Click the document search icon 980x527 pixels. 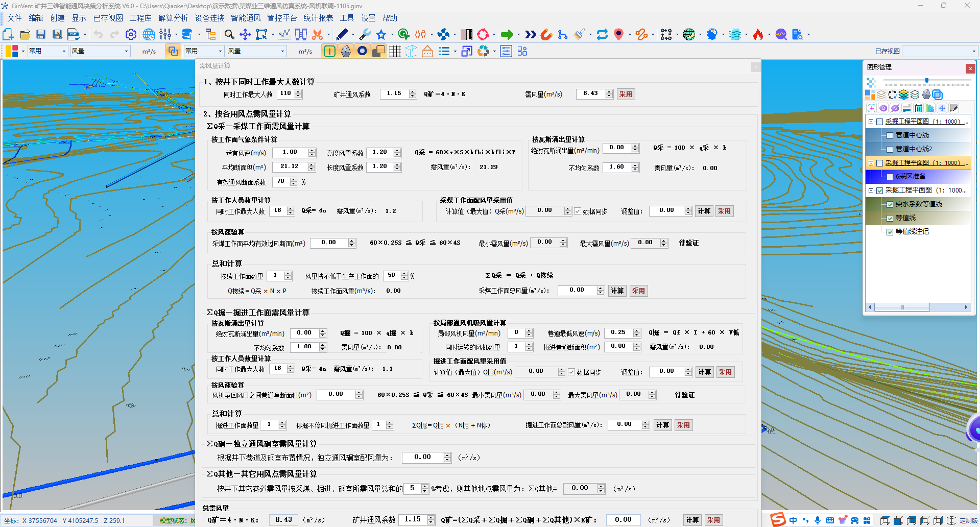[797, 34]
